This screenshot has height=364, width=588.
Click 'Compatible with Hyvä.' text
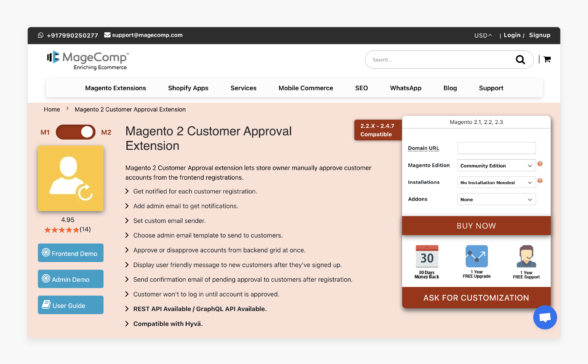tap(168, 324)
